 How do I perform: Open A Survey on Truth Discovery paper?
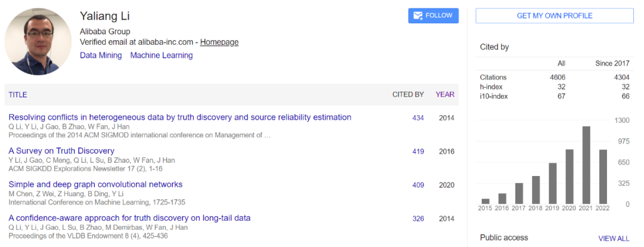pyautogui.click(x=61, y=151)
